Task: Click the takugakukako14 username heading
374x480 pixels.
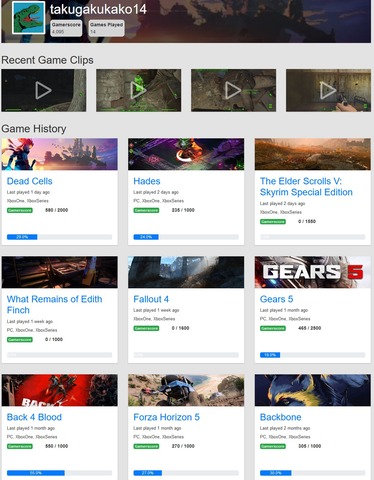Action: 98,9
